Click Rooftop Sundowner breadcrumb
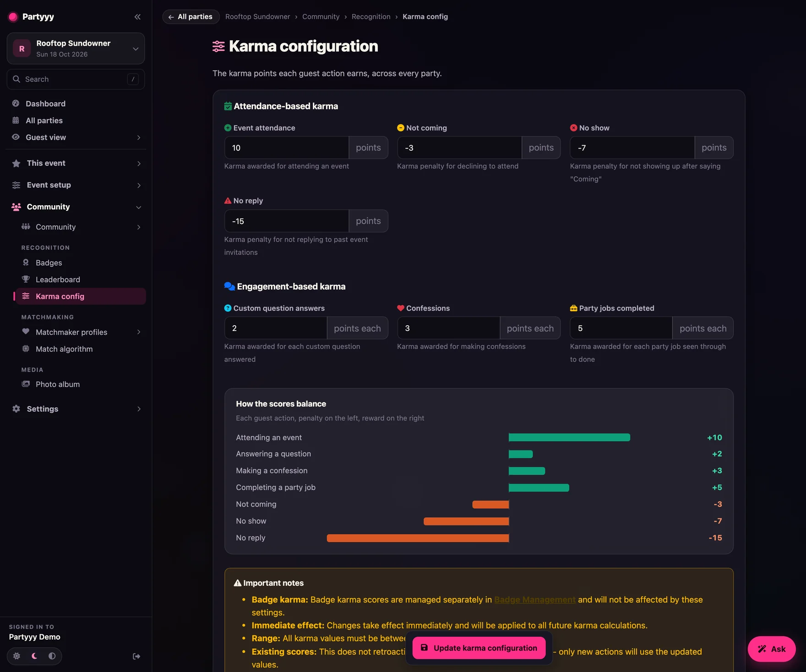This screenshot has height=672, width=806. pos(258,17)
